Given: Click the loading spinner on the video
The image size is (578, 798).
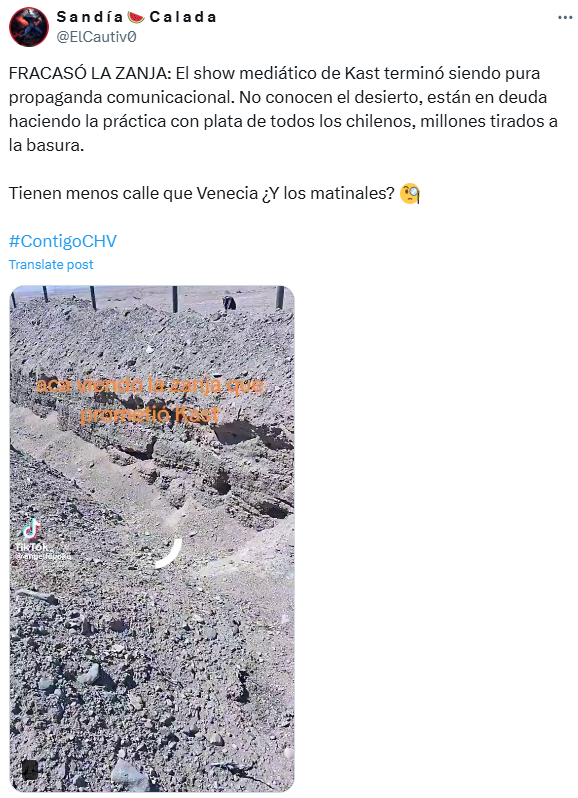Looking at the screenshot, I should point(168,554).
